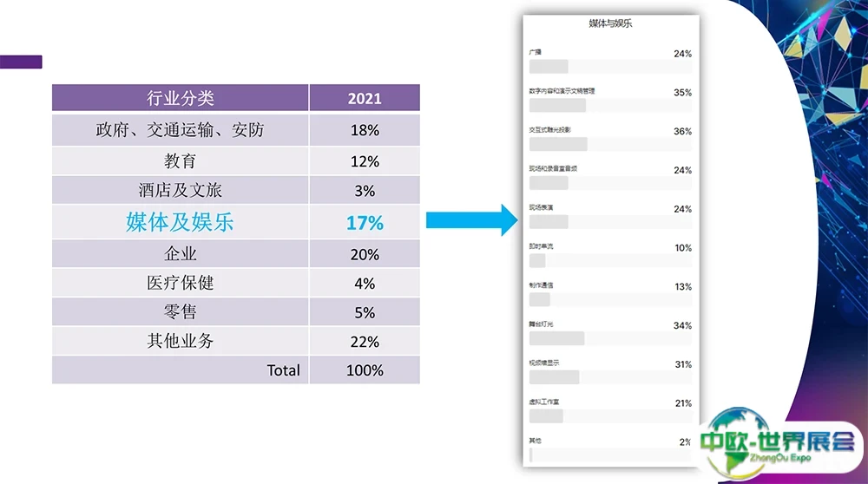Click the 2021 column header

click(365, 98)
